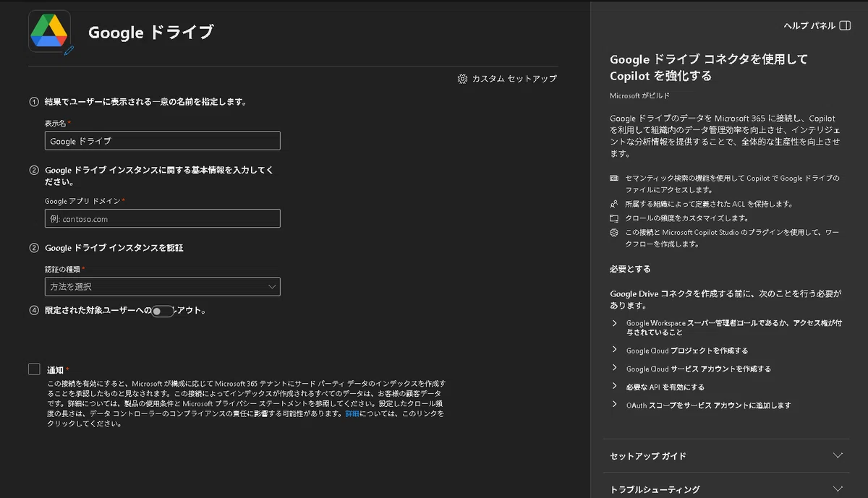868x498 pixels.
Task: Click the ACL people icon in help panel
Action: pyautogui.click(x=614, y=204)
